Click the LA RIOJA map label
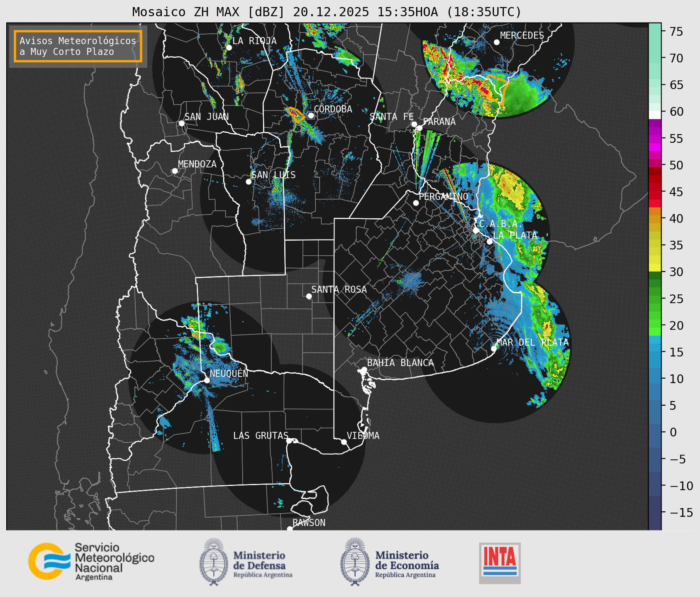The image size is (700, 597). pos(254,41)
